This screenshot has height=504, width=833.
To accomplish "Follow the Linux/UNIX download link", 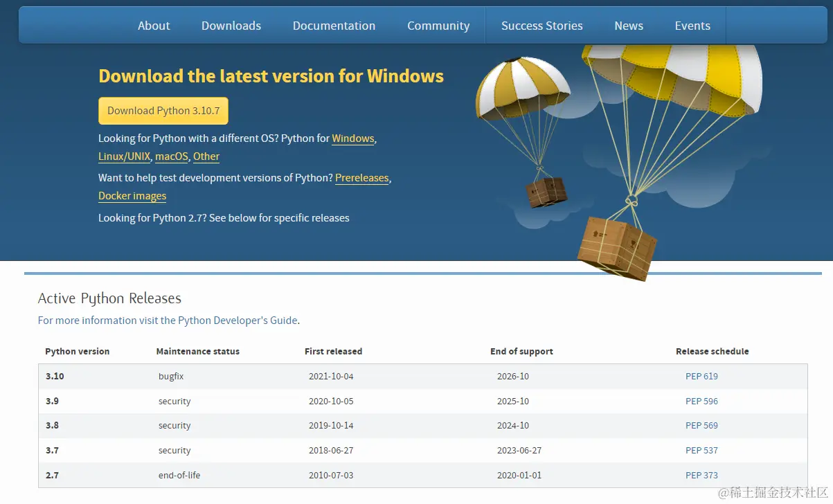I will (x=124, y=156).
